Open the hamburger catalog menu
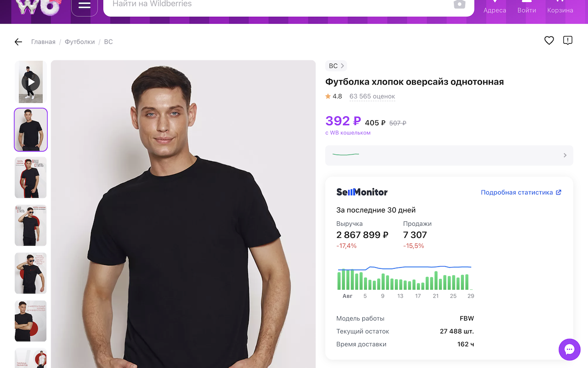This screenshot has width=588, height=368. click(x=85, y=5)
